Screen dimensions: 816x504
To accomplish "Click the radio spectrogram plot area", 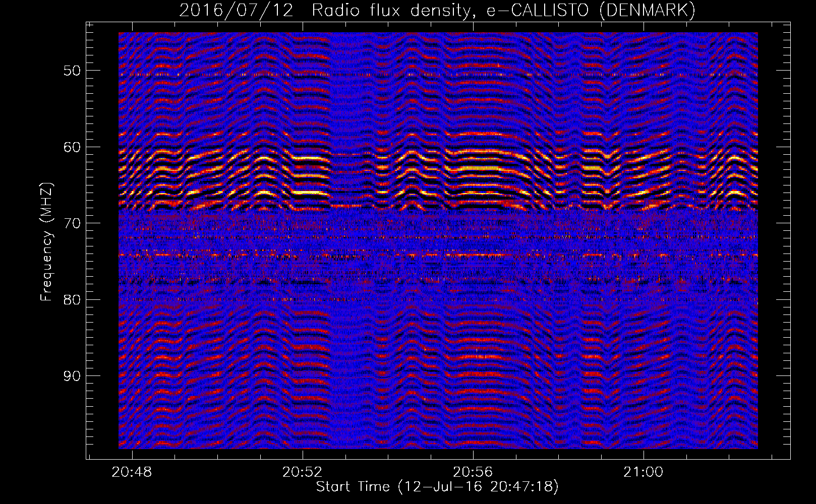I will pyautogui.click(x=438, y=240).
